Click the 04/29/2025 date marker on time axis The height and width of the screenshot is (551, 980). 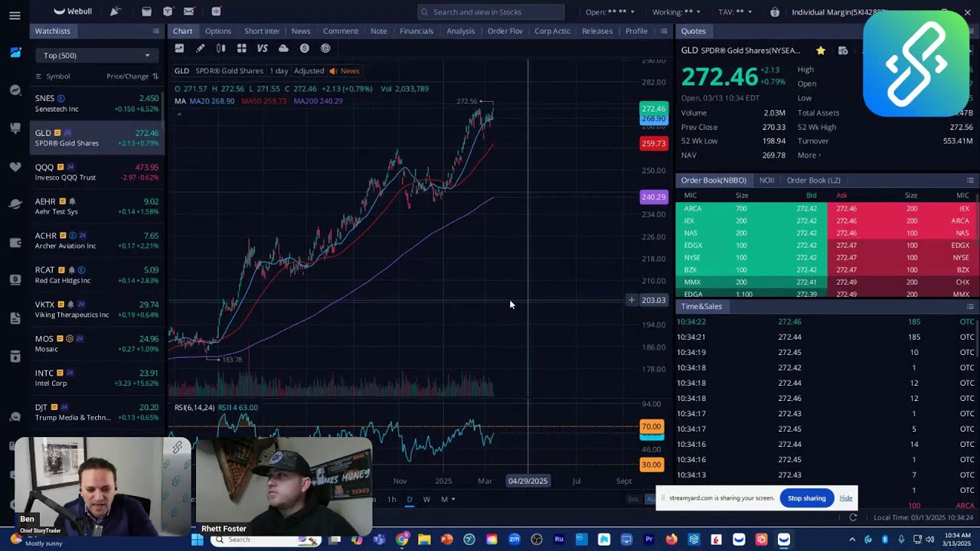tap(528, 481)
